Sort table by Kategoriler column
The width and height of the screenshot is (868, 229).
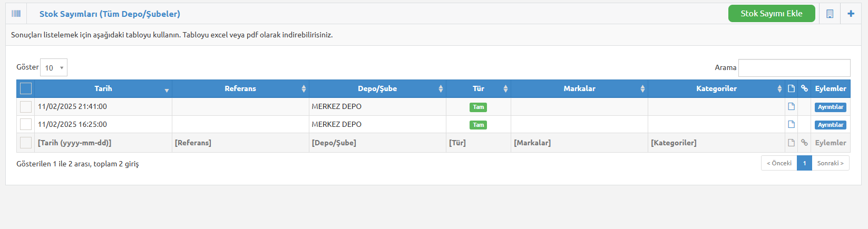pos(716,88)
